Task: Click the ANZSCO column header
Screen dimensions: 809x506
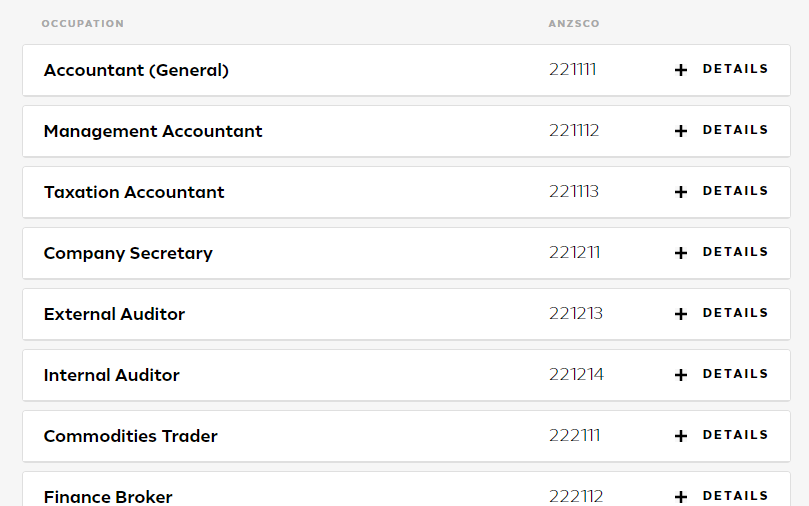Action: (x=574, y=24)
